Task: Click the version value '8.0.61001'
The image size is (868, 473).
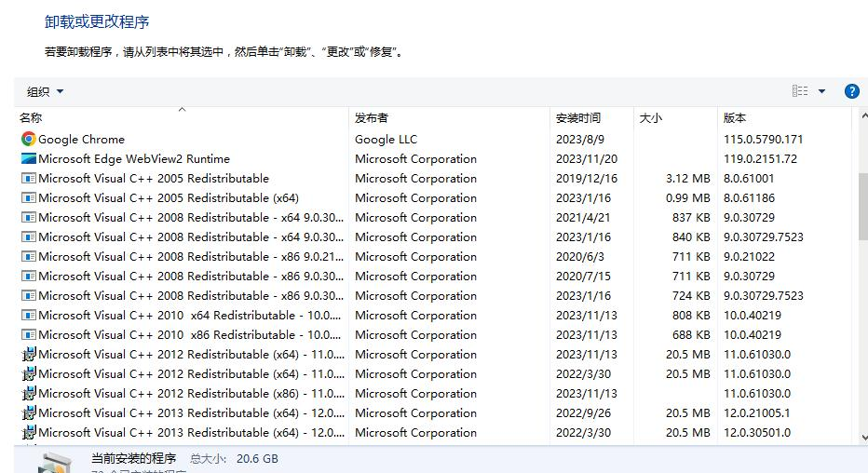Action: [x=749, y=178]
